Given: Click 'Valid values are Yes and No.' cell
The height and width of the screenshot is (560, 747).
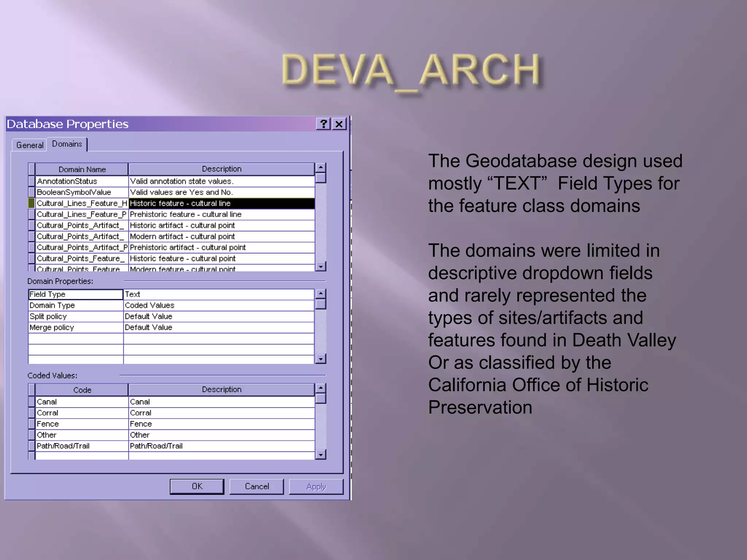Looking at the screenshot, I should point(221,192).
